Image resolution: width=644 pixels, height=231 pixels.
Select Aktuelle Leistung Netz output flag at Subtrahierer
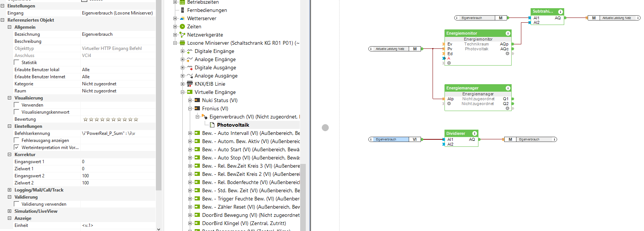[x=614, y=18]
